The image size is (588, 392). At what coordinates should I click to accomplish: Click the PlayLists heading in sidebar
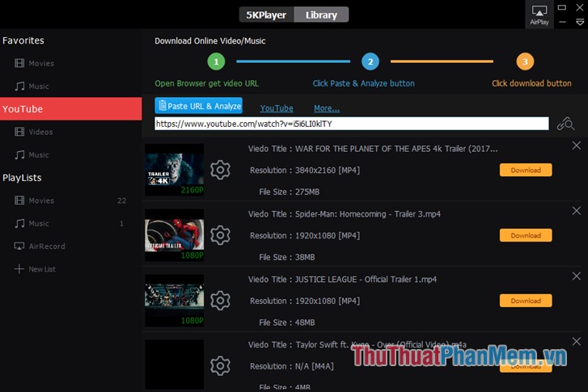tap(22, 178)
